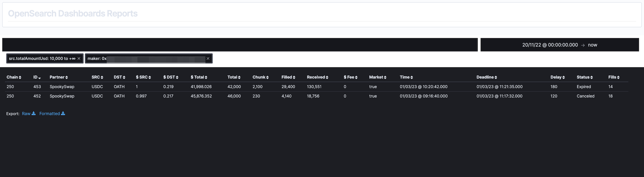Remove the src.totalAmountUsd filter
644x177 pixels.
tap(79, 58)
